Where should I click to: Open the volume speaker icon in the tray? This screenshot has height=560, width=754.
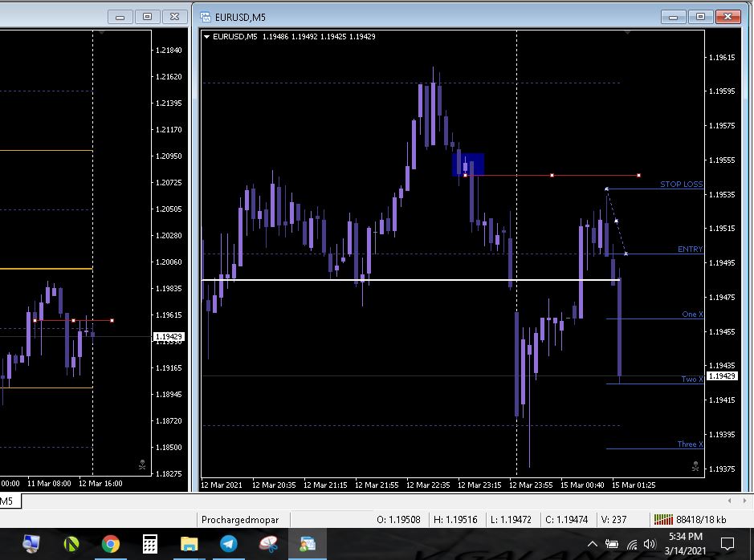point(650,544)
